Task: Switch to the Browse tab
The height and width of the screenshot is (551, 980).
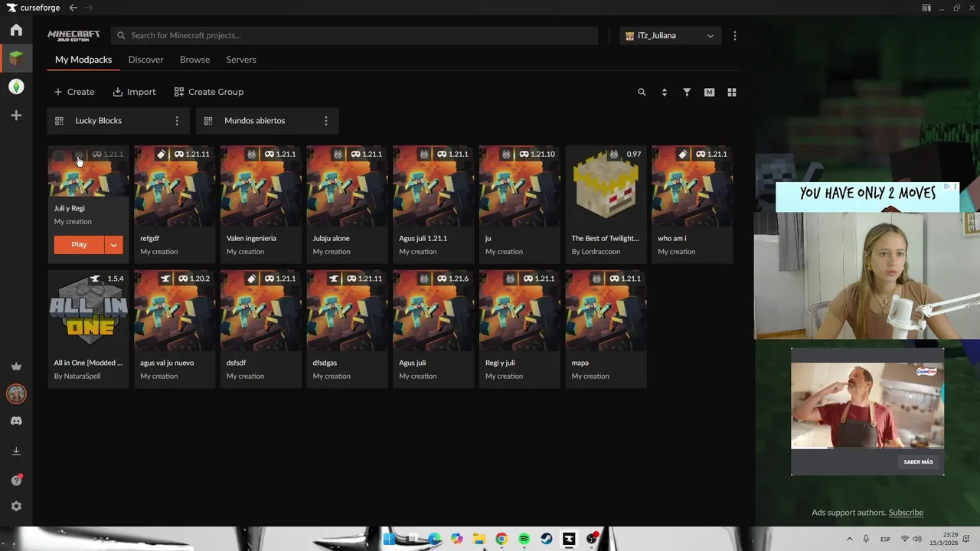Action: tap(194, 60)
